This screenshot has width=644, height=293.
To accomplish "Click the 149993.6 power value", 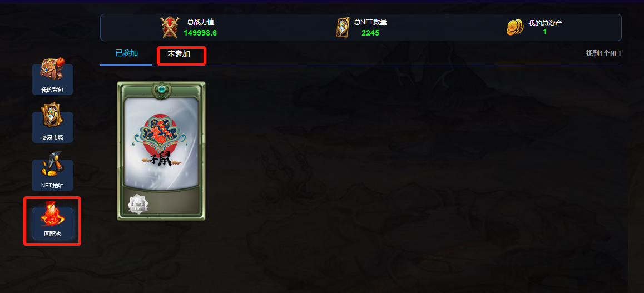I will pyautogui.click(x=200, y=33).
